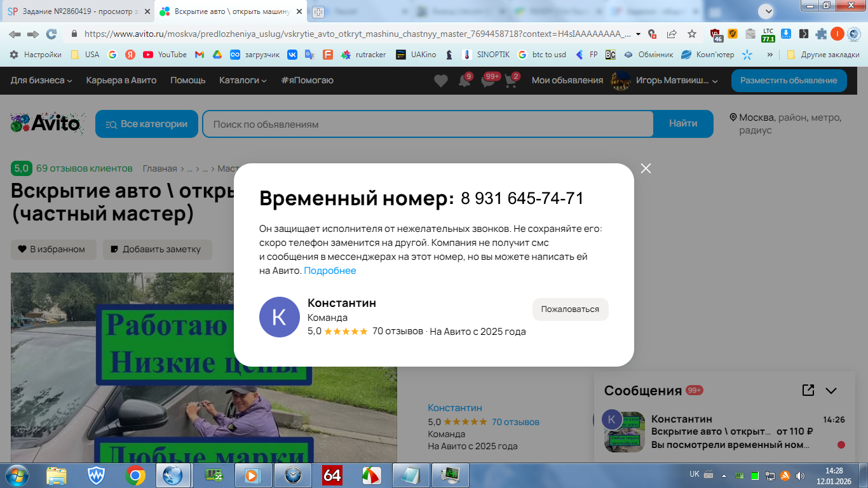Click the volume speaker icon in tray
Screen dimensions: 868x488
(799, 475)
